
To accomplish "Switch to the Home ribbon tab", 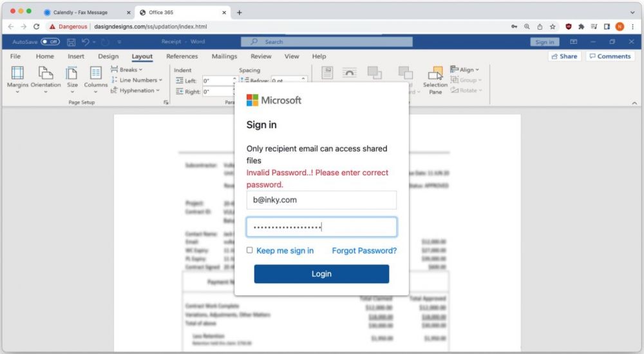I will click(x=45, y=56).
